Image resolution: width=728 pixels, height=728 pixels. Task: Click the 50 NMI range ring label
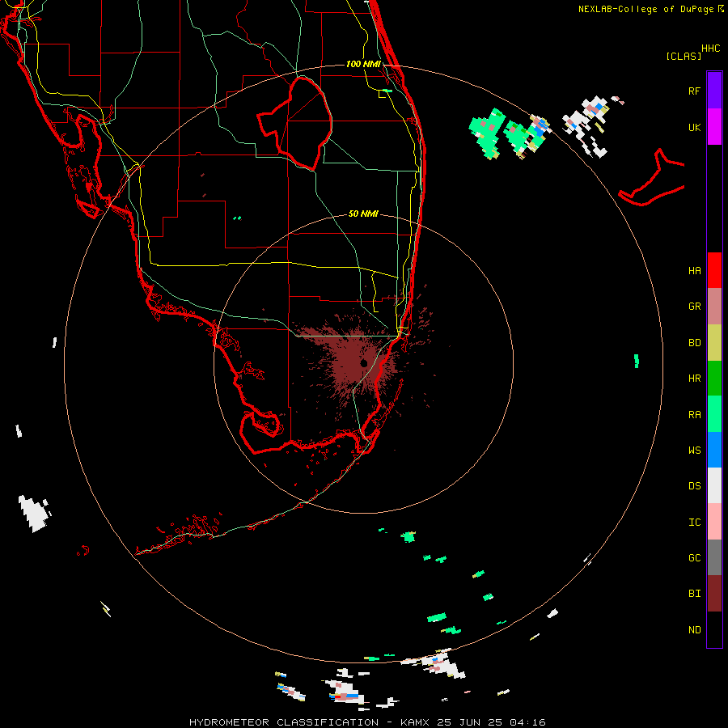[363, 214]
